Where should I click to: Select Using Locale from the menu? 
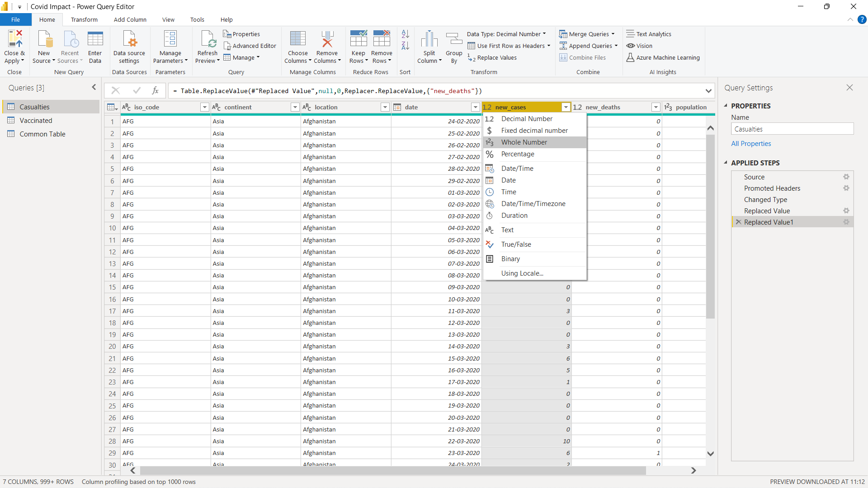522,273
